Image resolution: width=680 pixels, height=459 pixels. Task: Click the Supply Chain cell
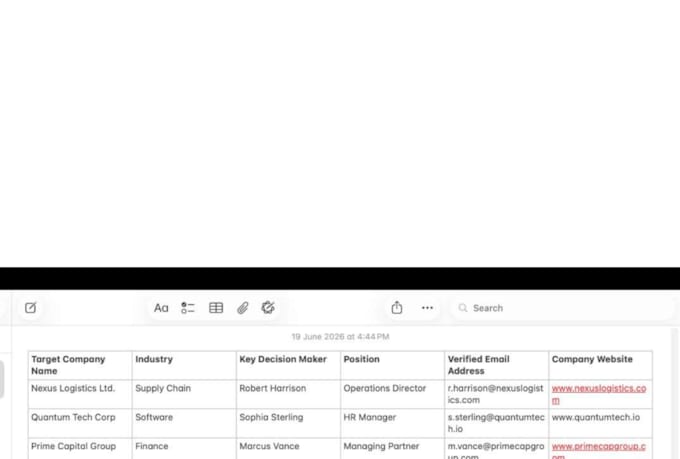(x=184, y=394)
